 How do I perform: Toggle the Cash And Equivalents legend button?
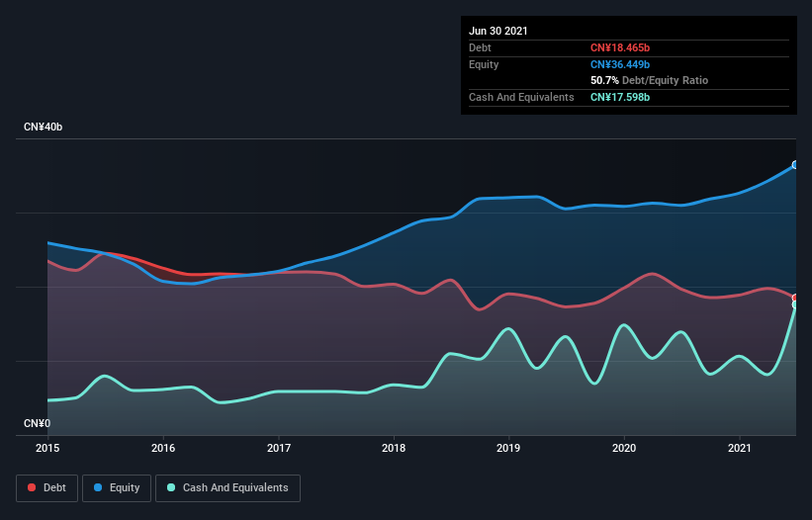[x=227, y=488]
